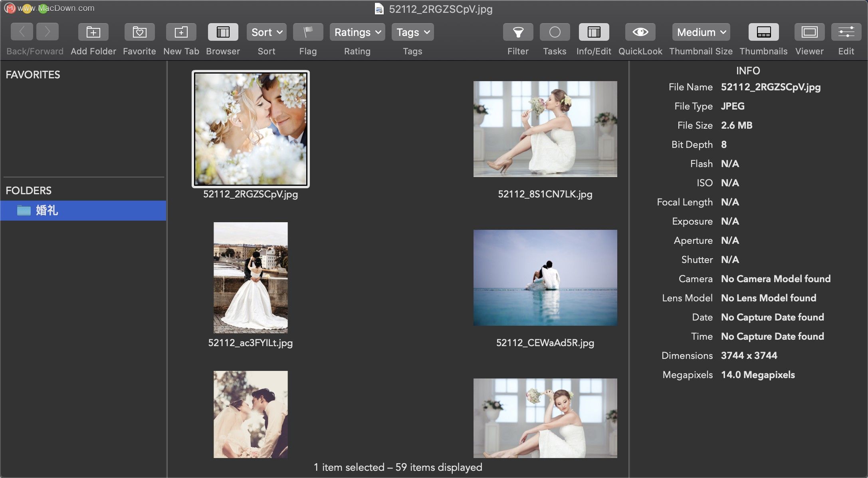Click the Add Folder icon
Screen dimensions: 868x478
[x=93, y=32]
